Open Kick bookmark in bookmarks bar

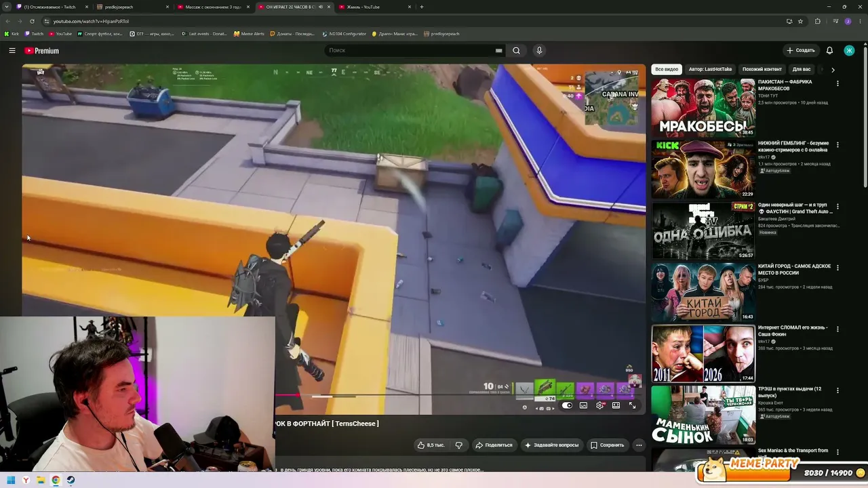[12, 34]
